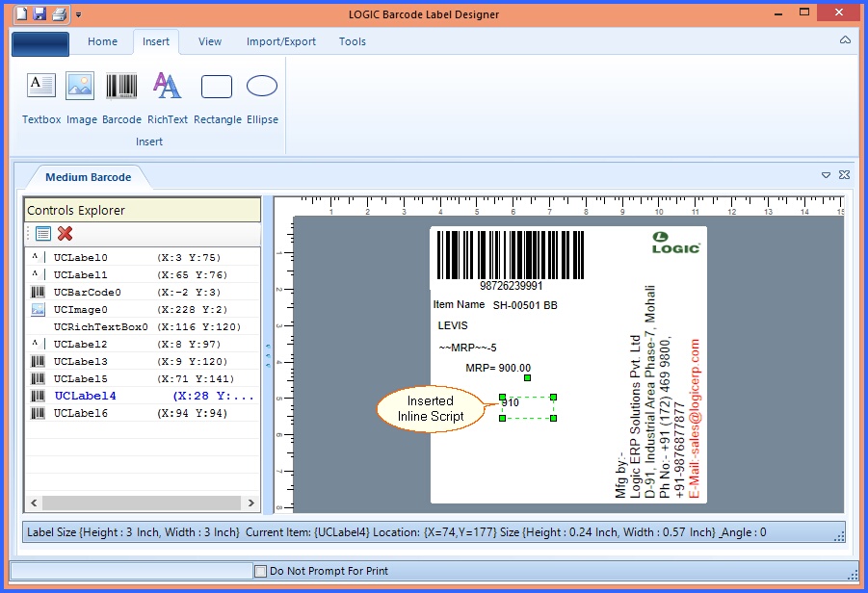Click the Save icon in quick access toolbar
868x593 pixels.
point(39,13)
